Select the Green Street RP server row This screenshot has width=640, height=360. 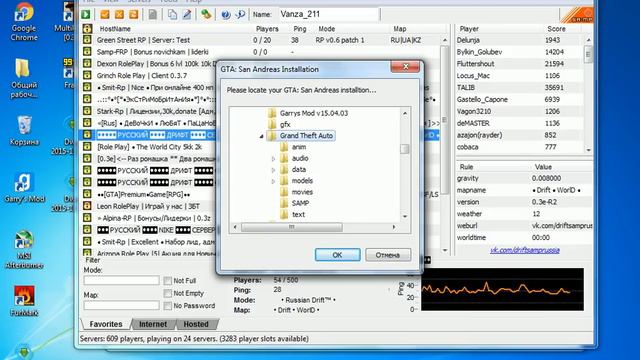[261, 40]
